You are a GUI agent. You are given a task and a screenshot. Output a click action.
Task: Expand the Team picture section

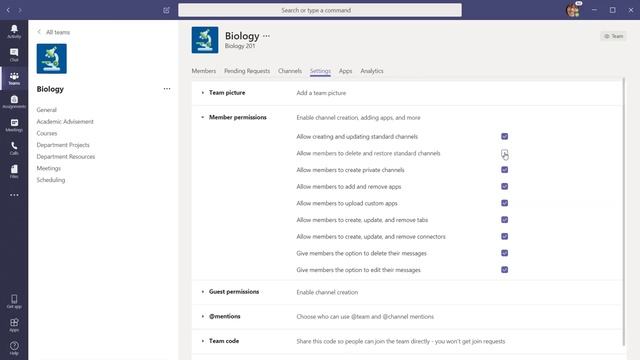202,93
